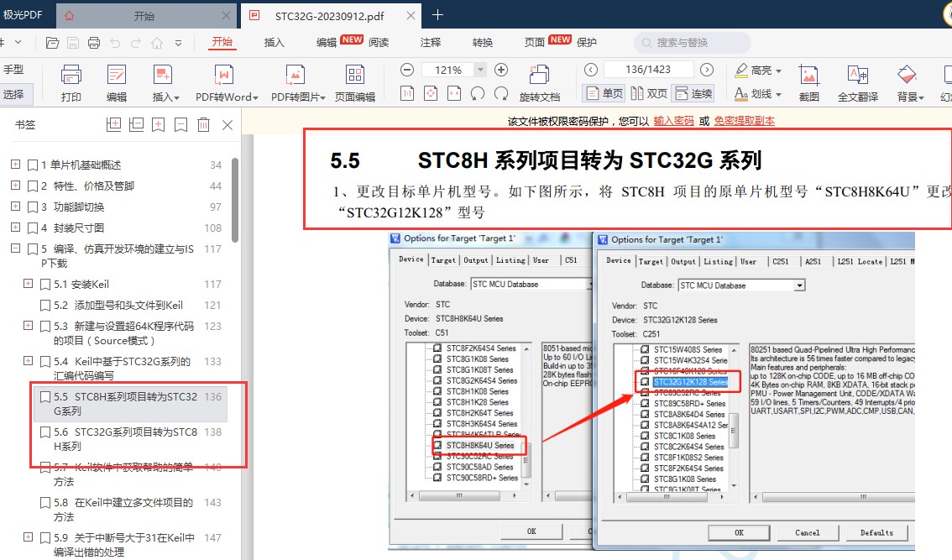Undo the last action
Image resolution: width=952 pixels, height=560 pixels.
[x=115, y=43]
